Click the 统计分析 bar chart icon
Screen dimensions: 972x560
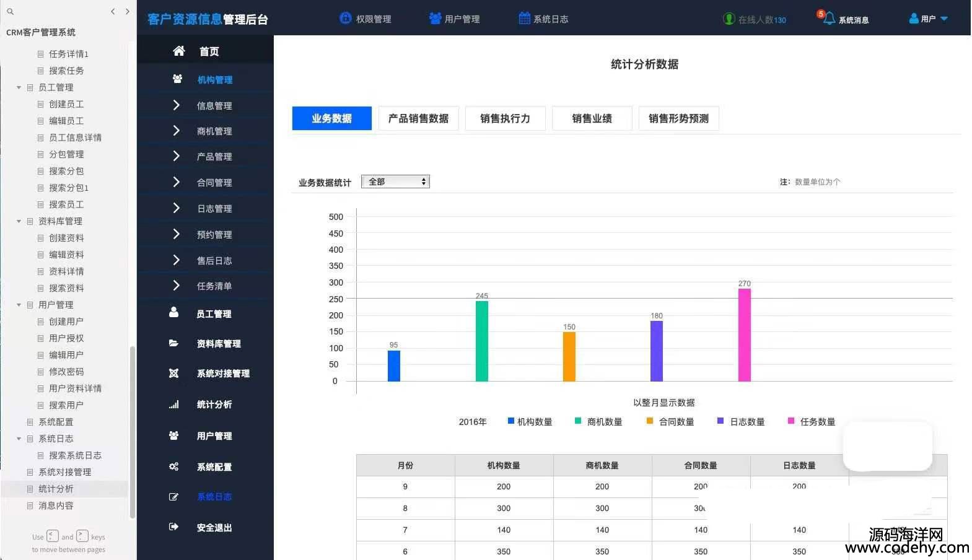tap(174, 404)
